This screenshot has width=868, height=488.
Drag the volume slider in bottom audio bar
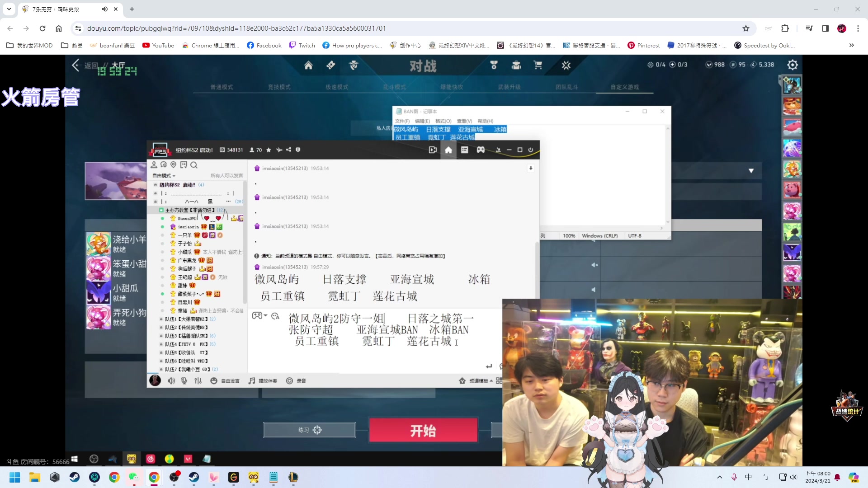172,381
